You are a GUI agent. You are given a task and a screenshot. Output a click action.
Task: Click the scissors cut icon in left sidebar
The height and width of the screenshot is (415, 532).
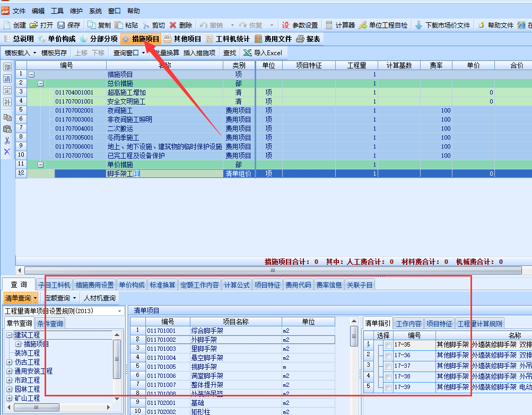pyautogui.click(x=7, y=141)
